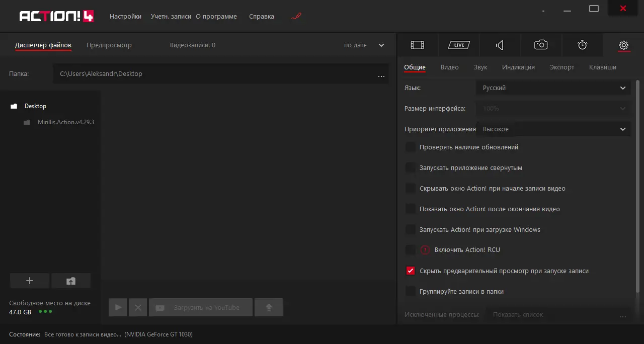The width and height of the screenshot is (644, 344).
Task: Open the Справка menu
Action: coord(262,17)
